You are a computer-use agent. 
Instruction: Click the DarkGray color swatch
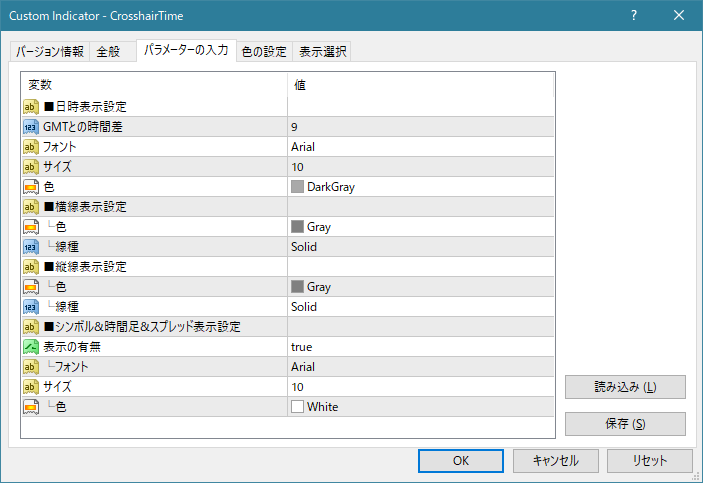pos(298,187)
